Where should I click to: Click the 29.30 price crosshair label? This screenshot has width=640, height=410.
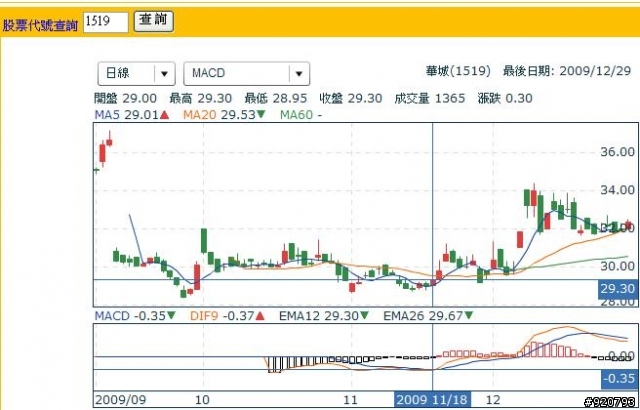[618, 289]
